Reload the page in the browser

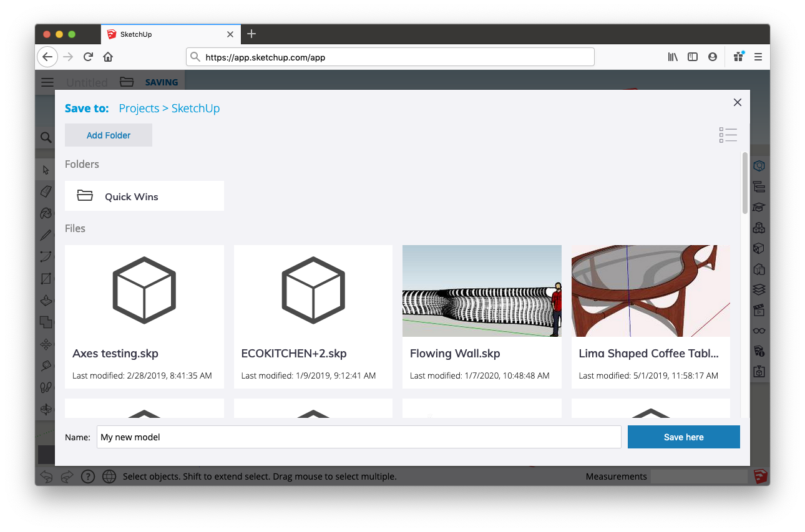[x=88, y=57]
